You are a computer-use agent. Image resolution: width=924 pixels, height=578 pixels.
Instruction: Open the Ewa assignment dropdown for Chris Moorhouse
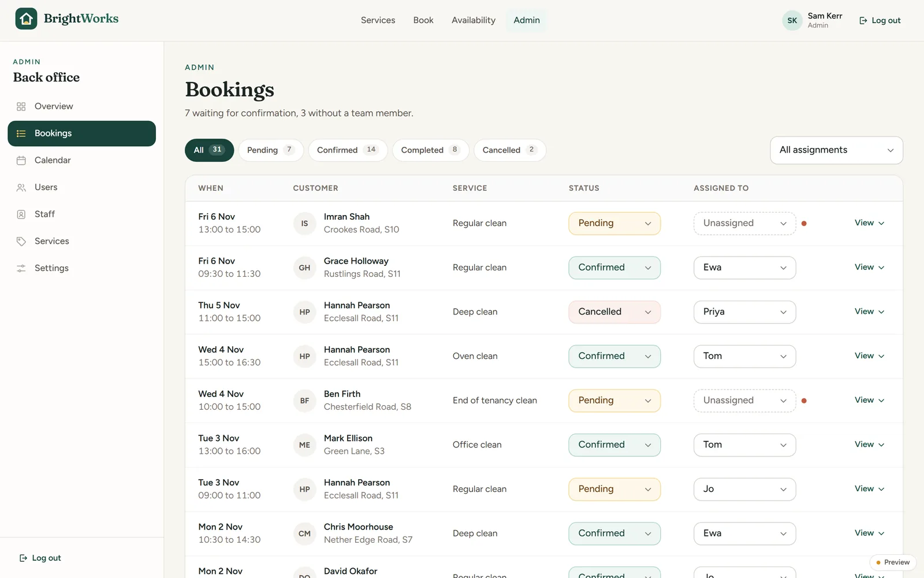[x=744, y=533]
